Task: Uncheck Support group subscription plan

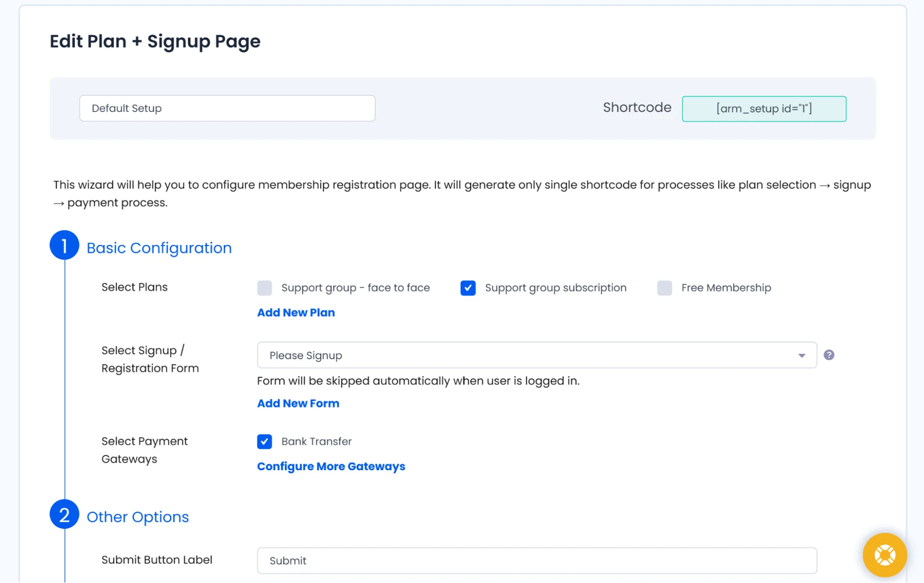Action: click(x=468, y=288)
